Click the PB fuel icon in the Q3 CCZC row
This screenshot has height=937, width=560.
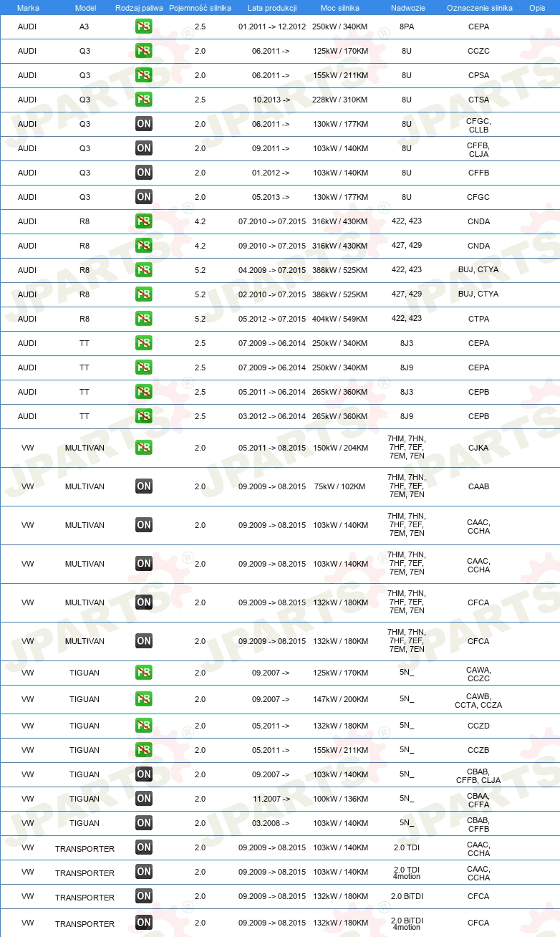click(144, 51)
